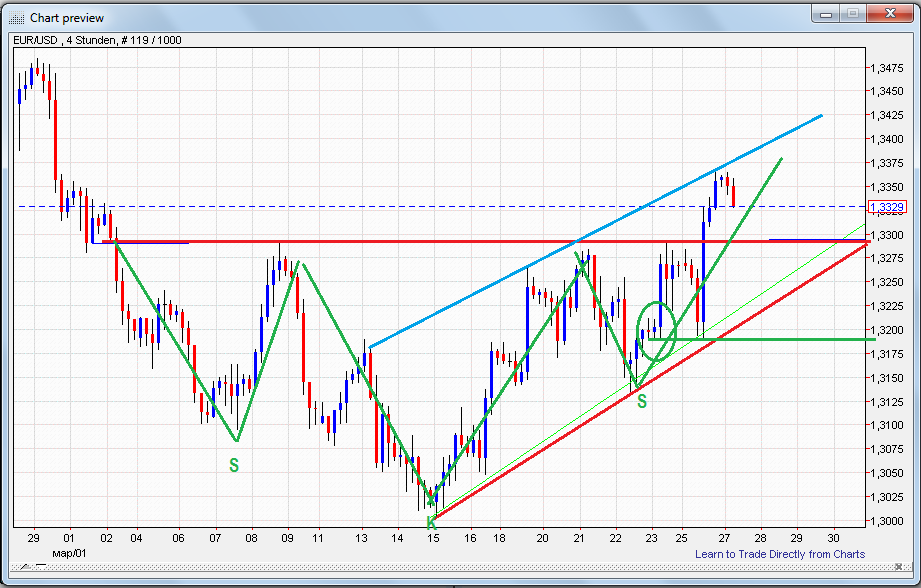
Task: Click the date label 18 on time axis
Action: coord(499,538)
